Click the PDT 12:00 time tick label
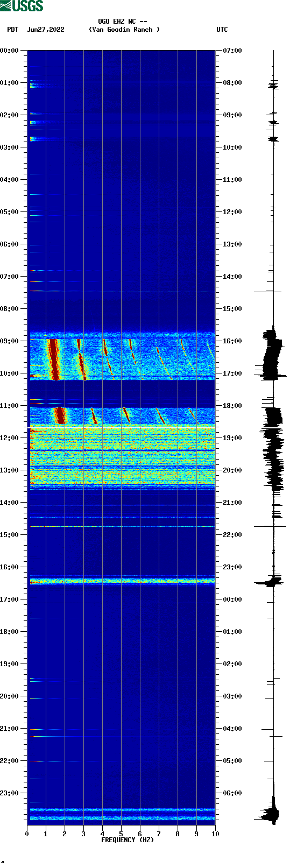297x868 pixels. pos(10,438)
